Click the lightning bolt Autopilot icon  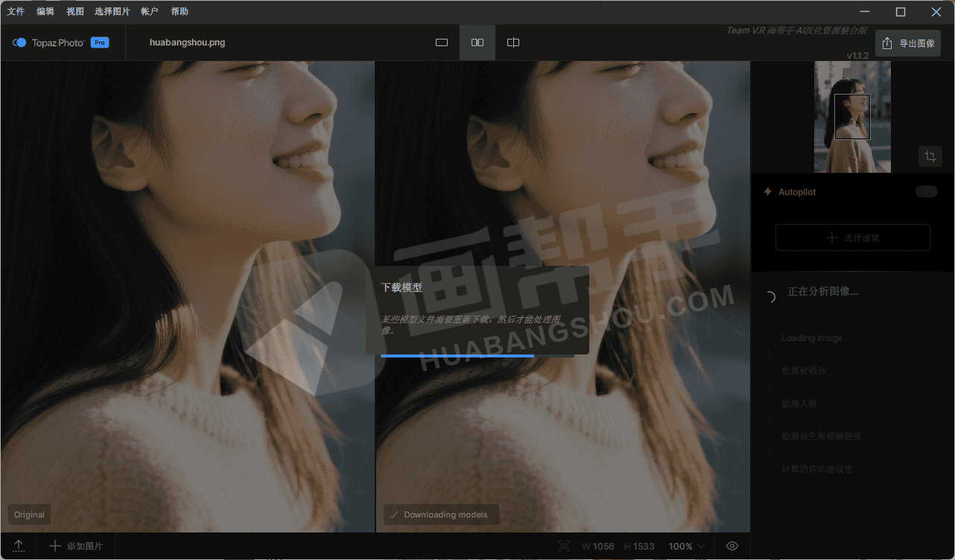click(768, 192)
